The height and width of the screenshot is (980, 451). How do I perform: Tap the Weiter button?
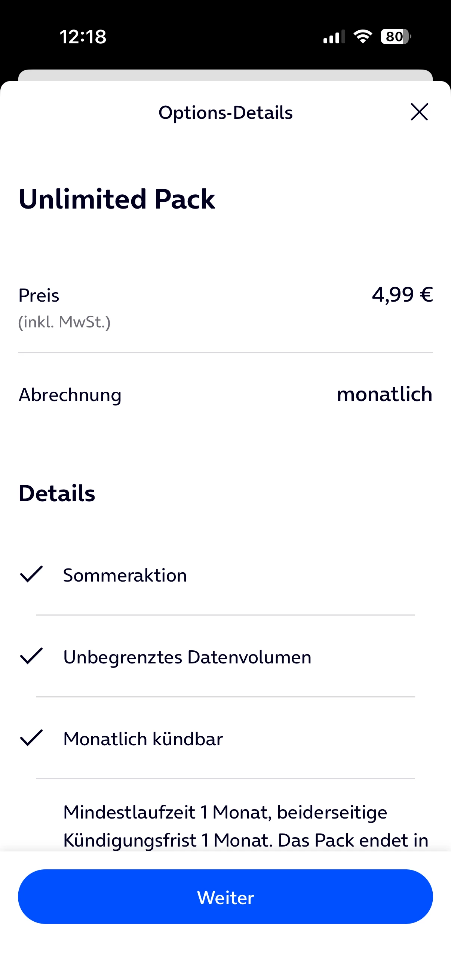(x=225, y=897)
